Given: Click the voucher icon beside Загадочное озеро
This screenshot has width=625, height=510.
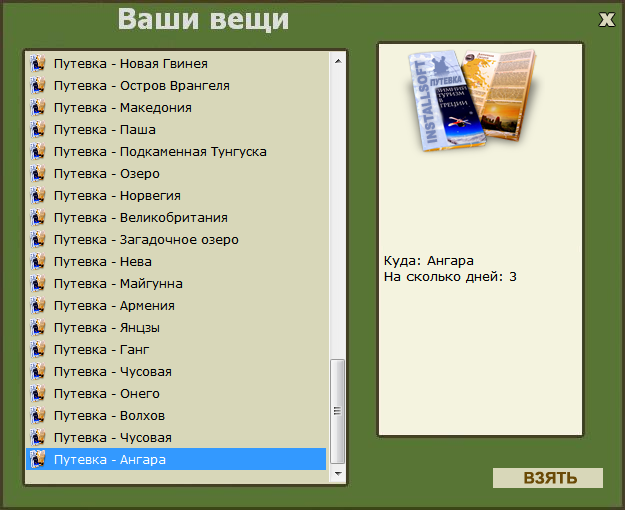Looking at the screenshot, I should pos(37,240).
